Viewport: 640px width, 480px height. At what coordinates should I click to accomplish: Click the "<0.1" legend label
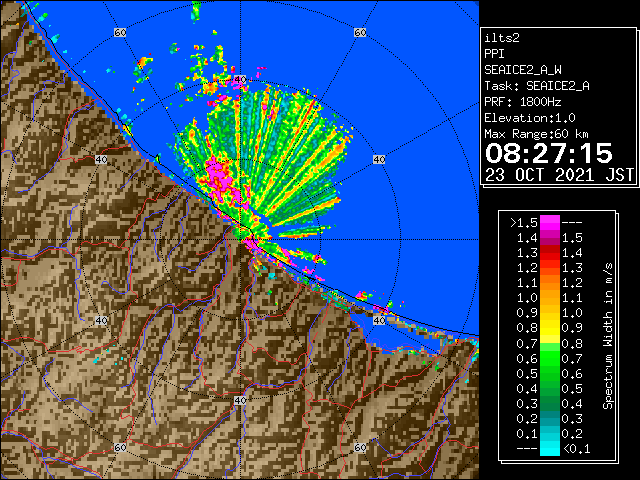[x=576, y=449]
